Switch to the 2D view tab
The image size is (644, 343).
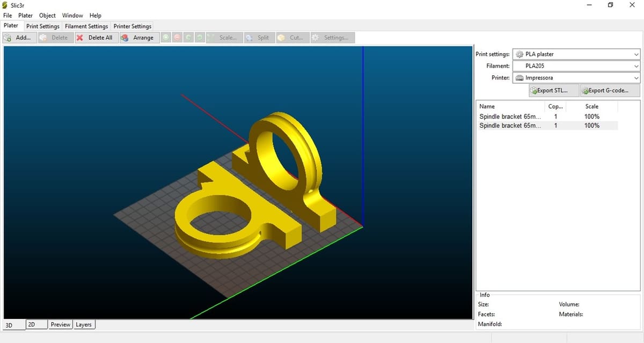click(x=36, y=324)
